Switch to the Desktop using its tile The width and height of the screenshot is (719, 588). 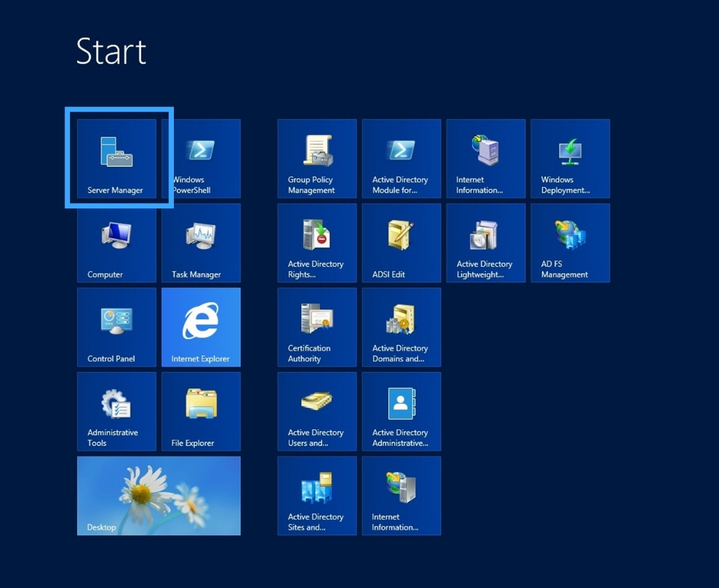point(159,495)
